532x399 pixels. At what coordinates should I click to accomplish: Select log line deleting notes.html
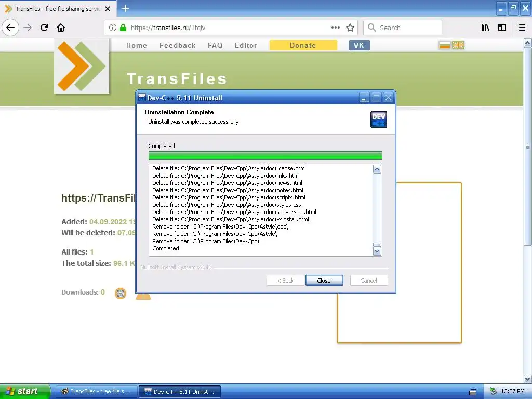[x=228, y=190]
